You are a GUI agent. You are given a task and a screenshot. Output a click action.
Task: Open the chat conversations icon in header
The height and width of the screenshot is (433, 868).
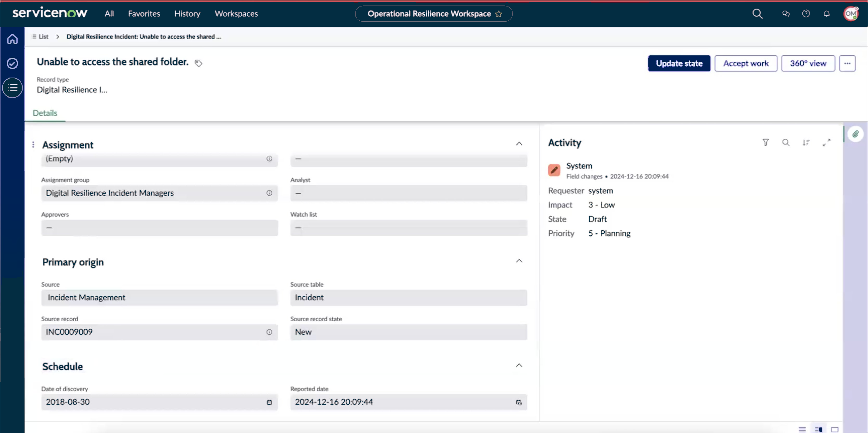click(786, 14)
